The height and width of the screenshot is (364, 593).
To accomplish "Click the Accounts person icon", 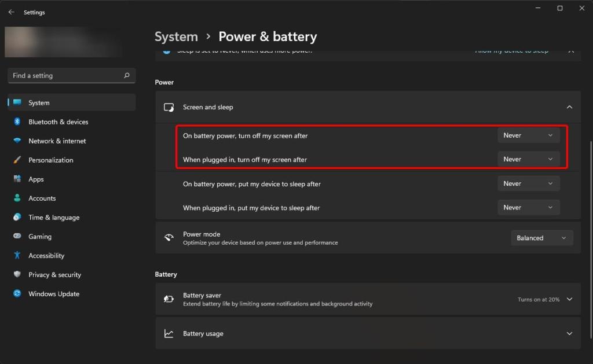I will (x=17, y=198).
